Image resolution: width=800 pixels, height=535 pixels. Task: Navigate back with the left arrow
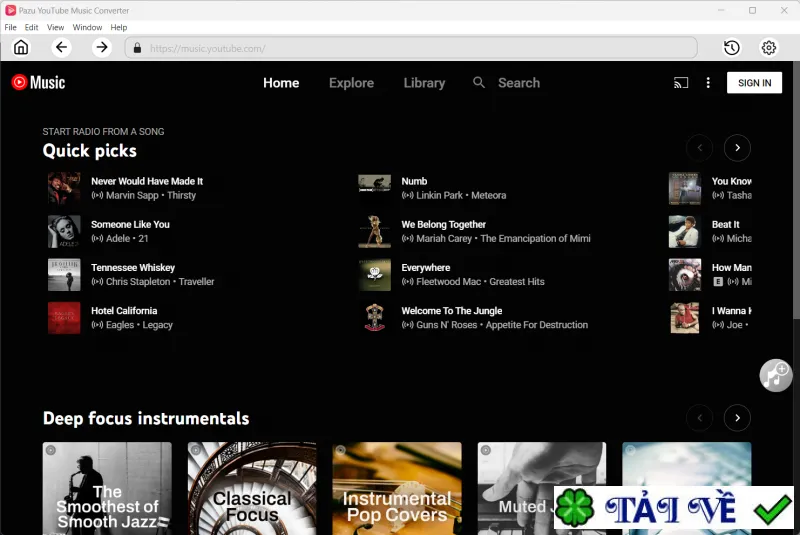pyautogui.click(x=61, y=48)
